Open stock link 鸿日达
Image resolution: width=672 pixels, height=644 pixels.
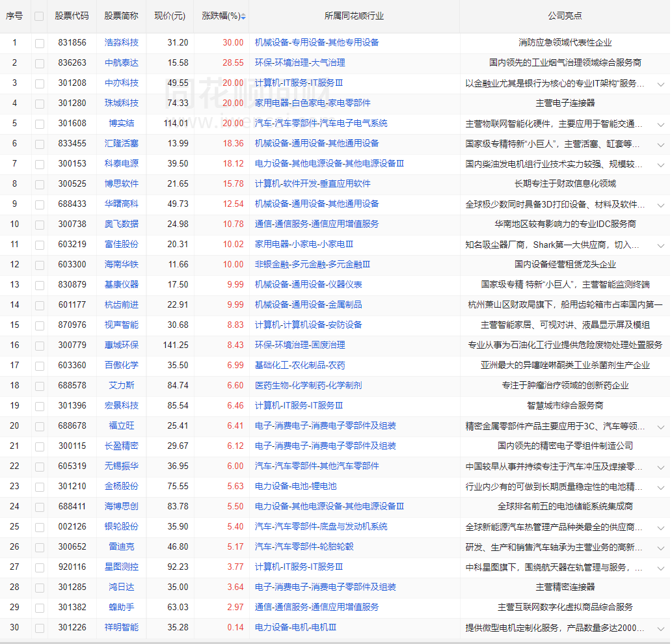pos(121,587)
